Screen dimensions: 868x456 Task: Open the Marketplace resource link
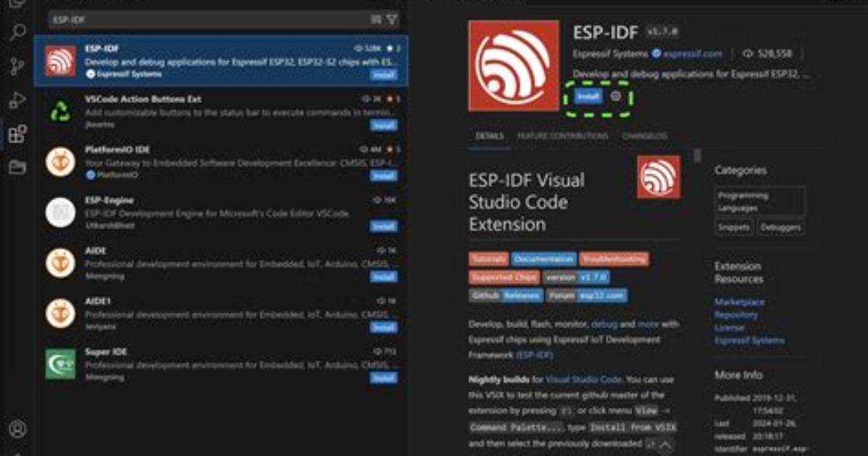pyautogui.click(x=740, y=302)
